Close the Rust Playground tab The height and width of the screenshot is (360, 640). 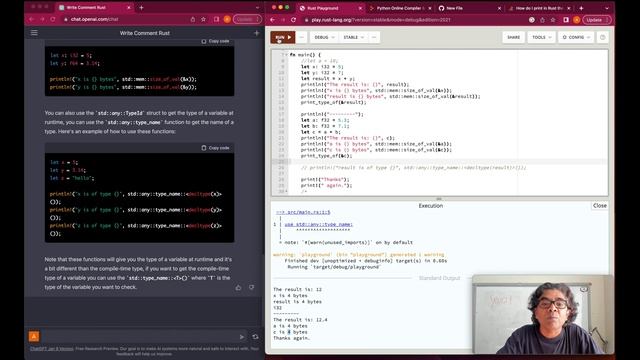360,8
